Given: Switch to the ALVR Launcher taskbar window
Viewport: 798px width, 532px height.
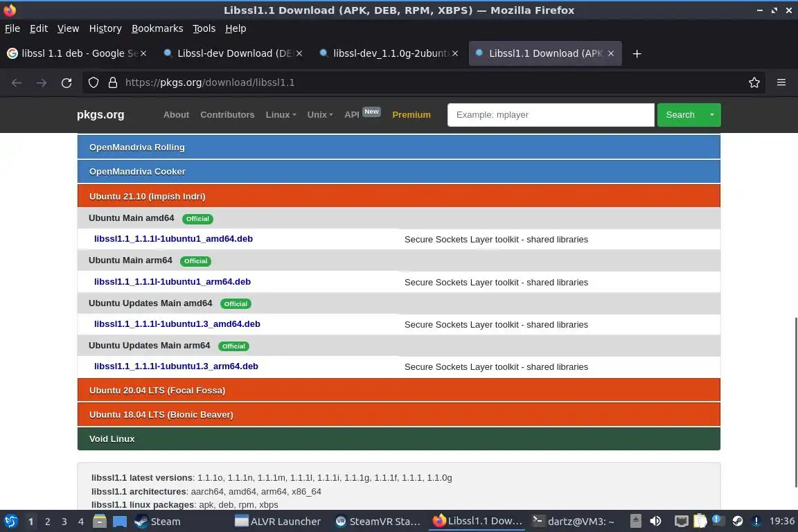Looking at the screenshot, I should [278, 522].
